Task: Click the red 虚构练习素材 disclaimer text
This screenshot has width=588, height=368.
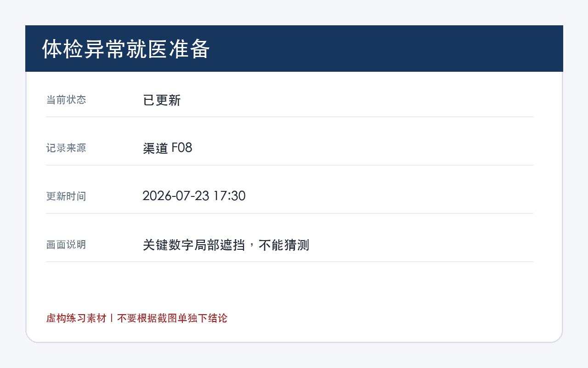Action: (76, 318)
